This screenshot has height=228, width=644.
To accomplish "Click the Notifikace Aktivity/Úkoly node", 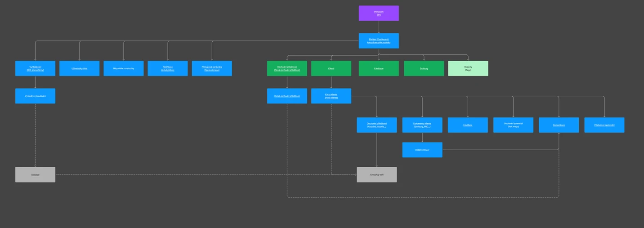I will tap(168, 68).
